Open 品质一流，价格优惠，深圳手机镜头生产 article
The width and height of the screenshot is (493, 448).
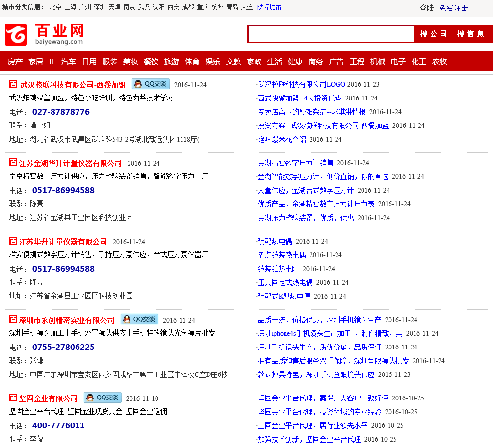pyautogui.click(x=319, y=320)
